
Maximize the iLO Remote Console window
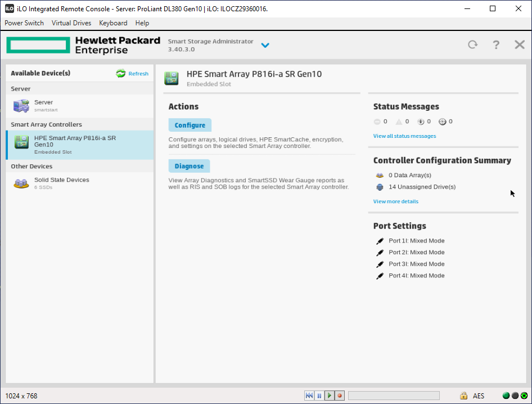[x=493, y=9]
